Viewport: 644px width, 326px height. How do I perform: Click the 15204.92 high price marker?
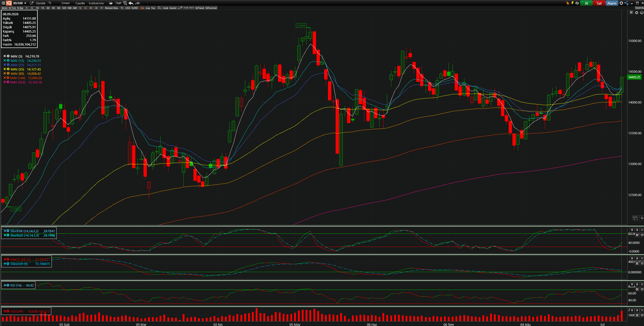[301, 25]
